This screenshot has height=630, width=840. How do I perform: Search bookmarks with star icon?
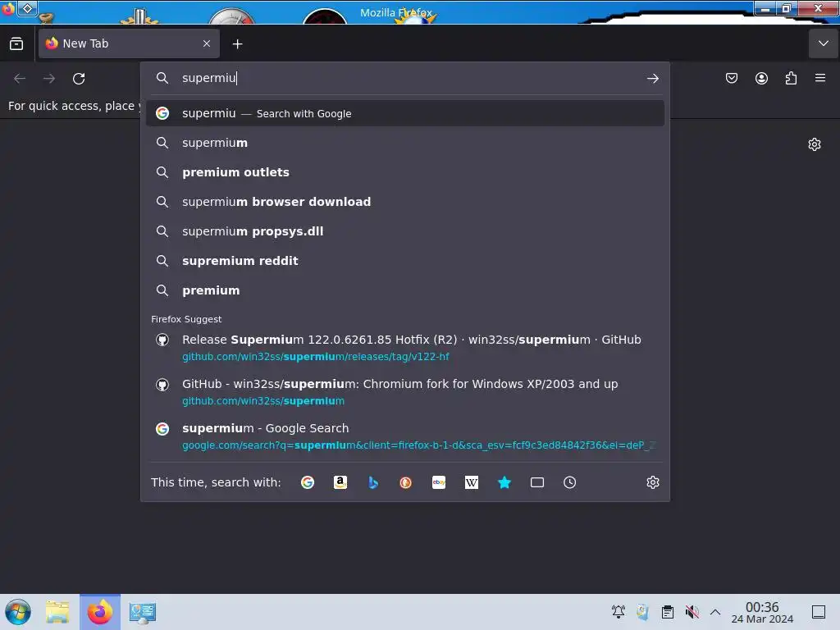tap(504, 482)
